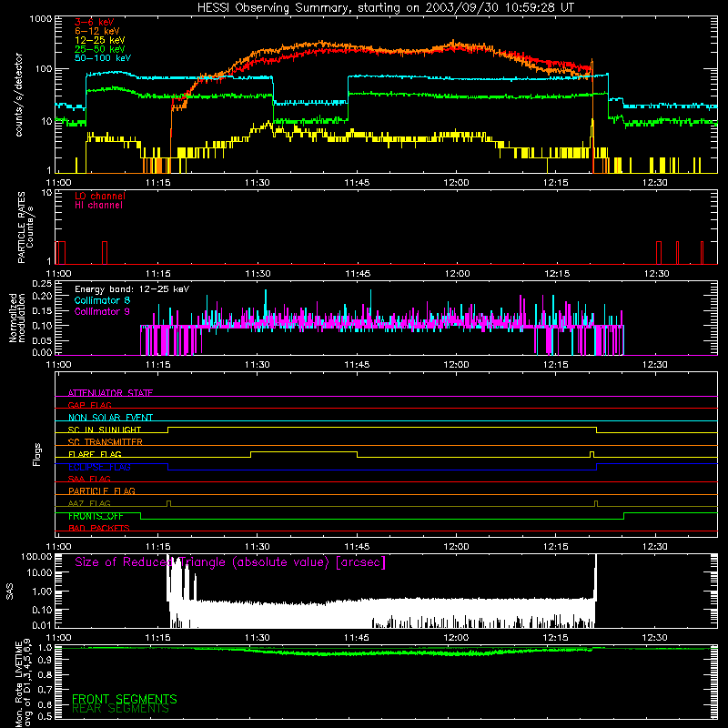Click the LO channel legend label
The width and height of the screenshot is (728, 728).
point(100,196)
